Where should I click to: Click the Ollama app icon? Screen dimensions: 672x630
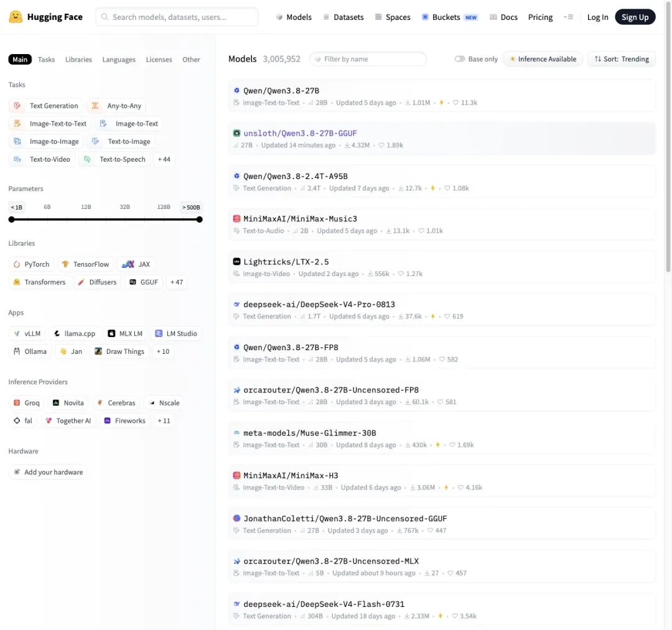(17, 351)
